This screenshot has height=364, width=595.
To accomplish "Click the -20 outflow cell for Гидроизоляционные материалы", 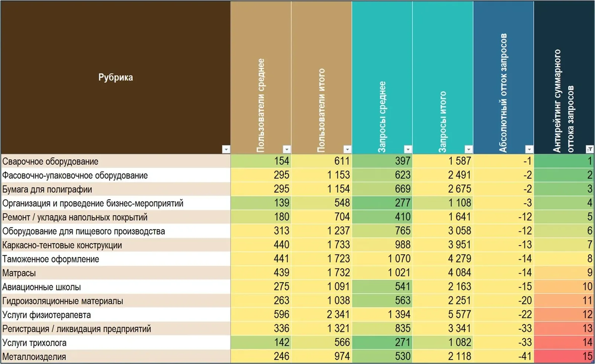I will pos(503,301).
